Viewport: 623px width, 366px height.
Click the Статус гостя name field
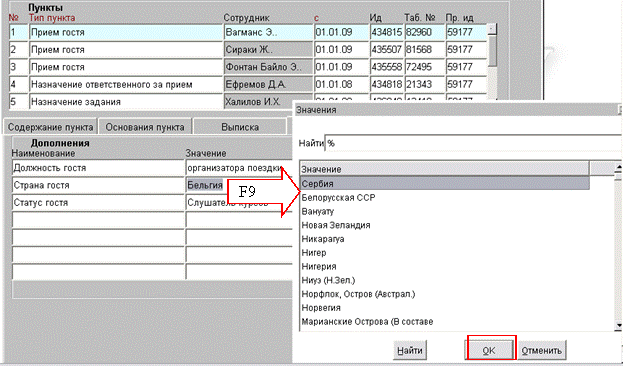tap(98, 203)
